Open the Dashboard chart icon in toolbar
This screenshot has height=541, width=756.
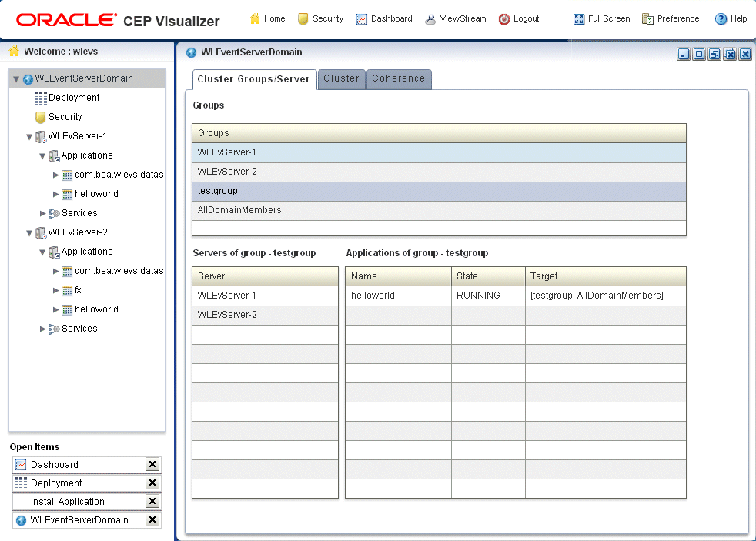pyautogui.click(x=362, y=18)
